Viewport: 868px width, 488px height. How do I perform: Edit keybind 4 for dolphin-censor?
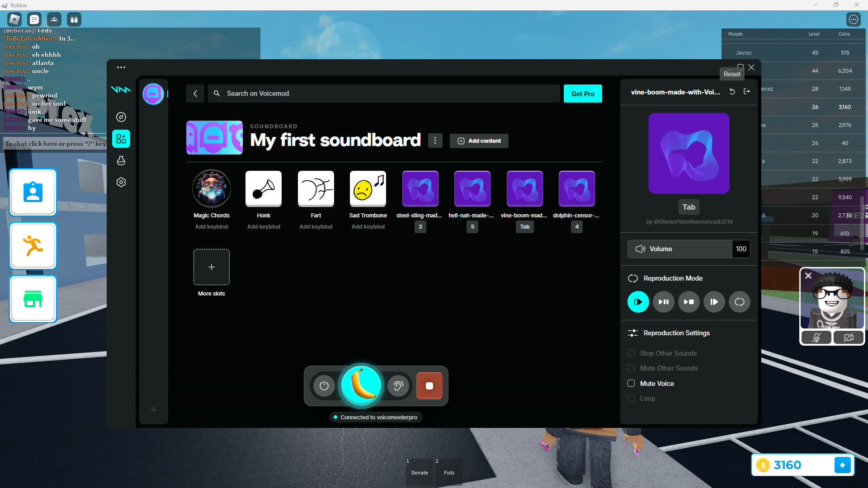(577, 227)
